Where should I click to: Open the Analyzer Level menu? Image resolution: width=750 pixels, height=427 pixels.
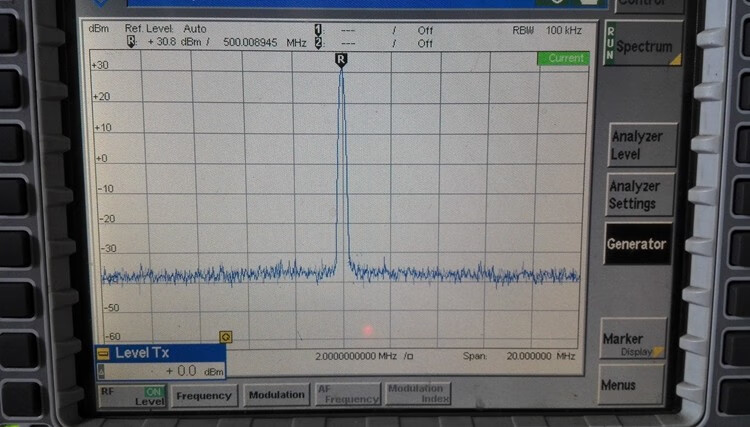click(642, 145)
